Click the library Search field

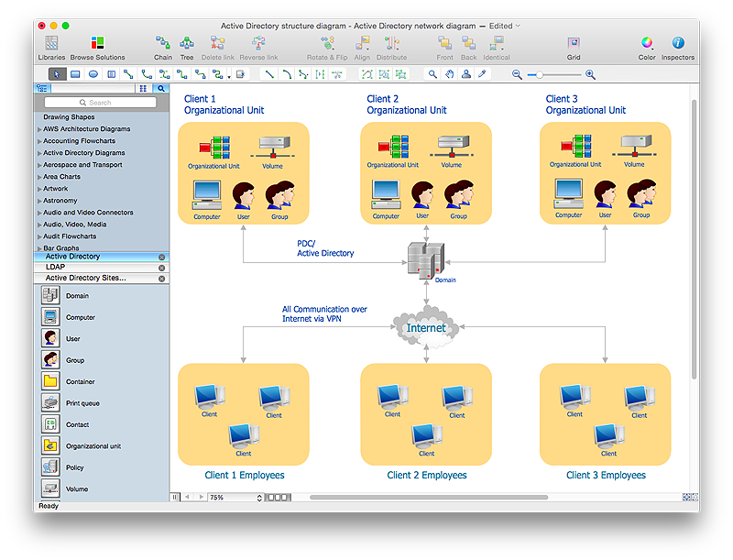tap(100, 103)
